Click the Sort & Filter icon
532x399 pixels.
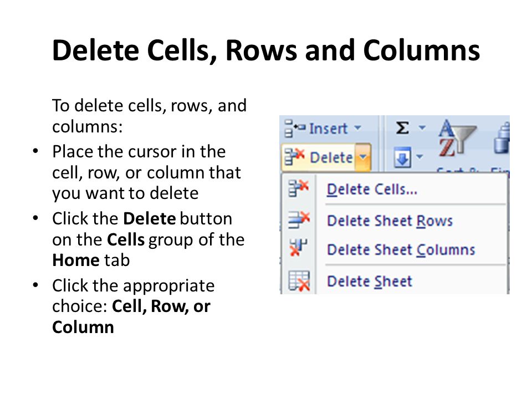[x=457, y=139]
